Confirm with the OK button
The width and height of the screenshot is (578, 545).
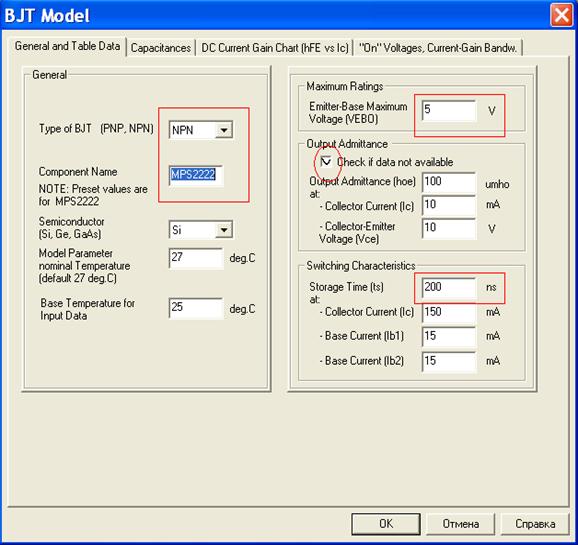click(x=386, y=524)
